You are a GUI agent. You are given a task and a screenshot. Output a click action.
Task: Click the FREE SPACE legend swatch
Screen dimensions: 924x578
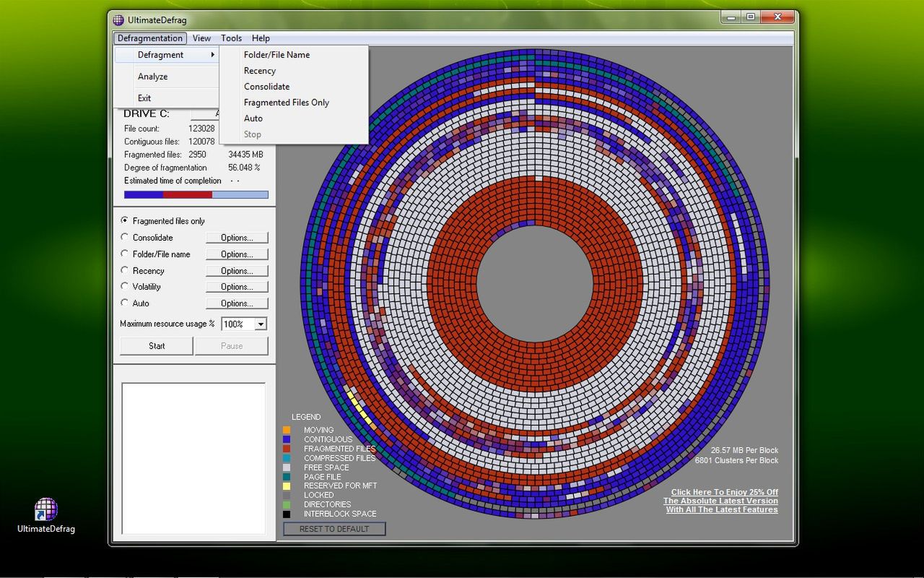(287, 467)
